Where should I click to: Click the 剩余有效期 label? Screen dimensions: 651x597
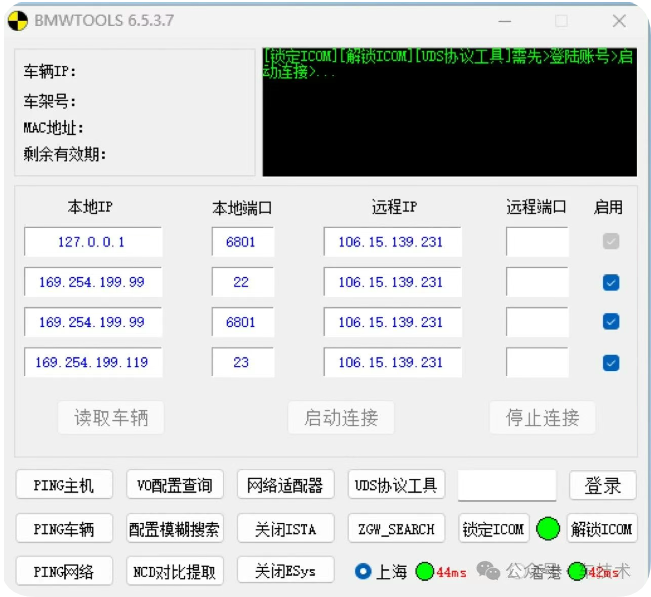pos(65,154)
